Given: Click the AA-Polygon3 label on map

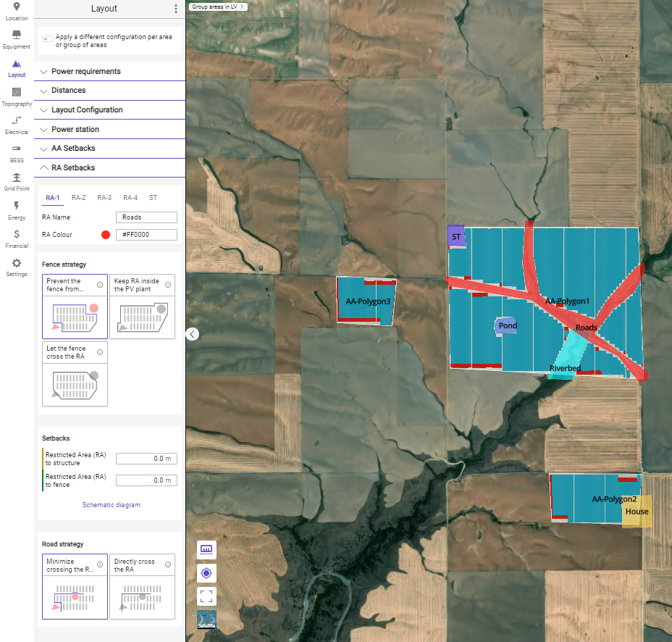Looking at the screenshot, I should point(368,301).
